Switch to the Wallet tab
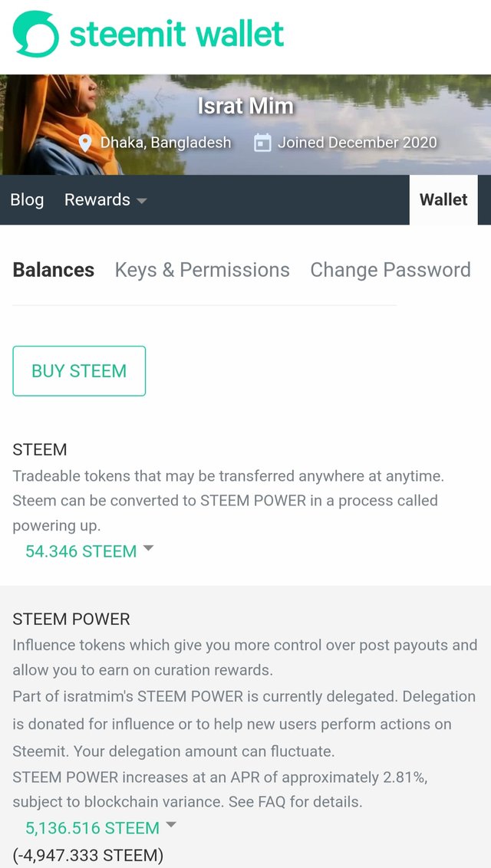 coord(443,200)
